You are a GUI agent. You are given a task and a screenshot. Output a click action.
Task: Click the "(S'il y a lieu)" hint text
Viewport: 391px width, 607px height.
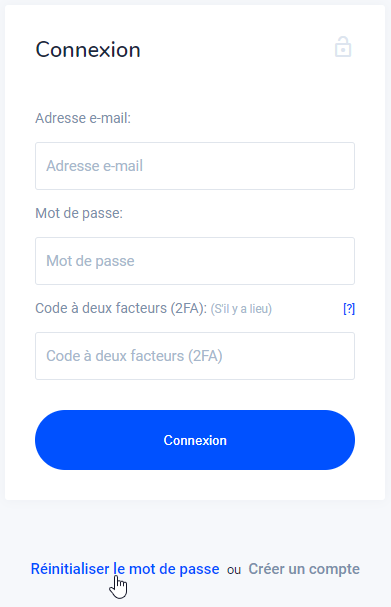(x=241, y=309)
